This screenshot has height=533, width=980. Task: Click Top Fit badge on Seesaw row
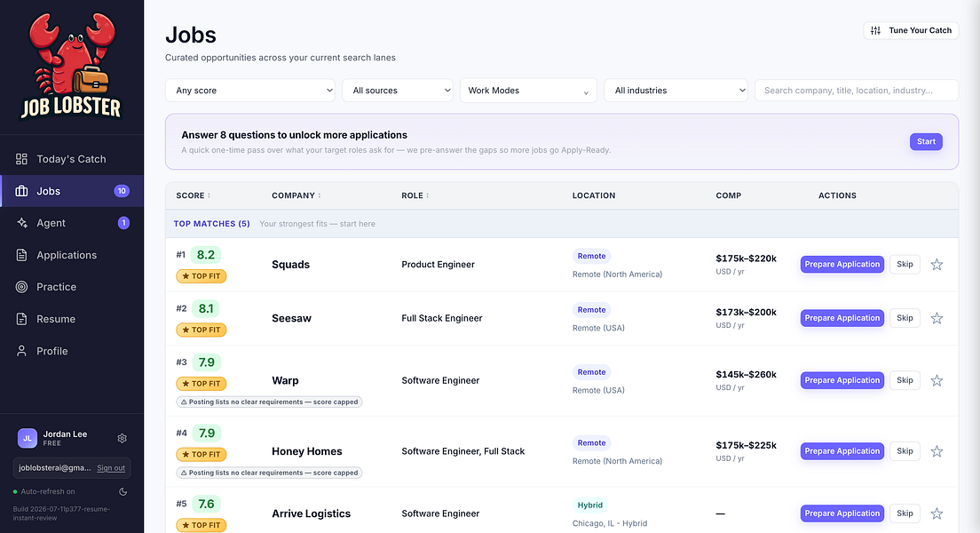pyautogui.click(x=202, y=330)
